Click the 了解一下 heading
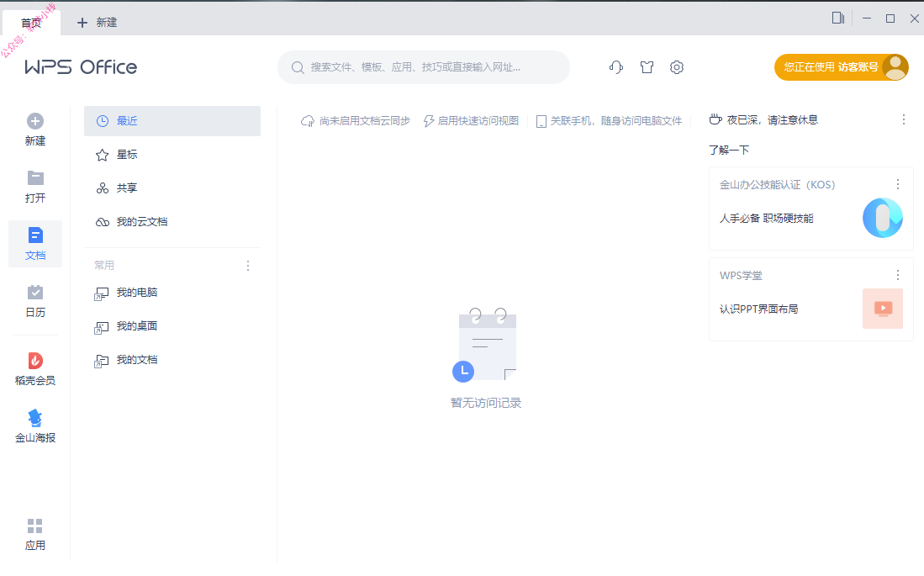924x576 pixels. point(729,151)
